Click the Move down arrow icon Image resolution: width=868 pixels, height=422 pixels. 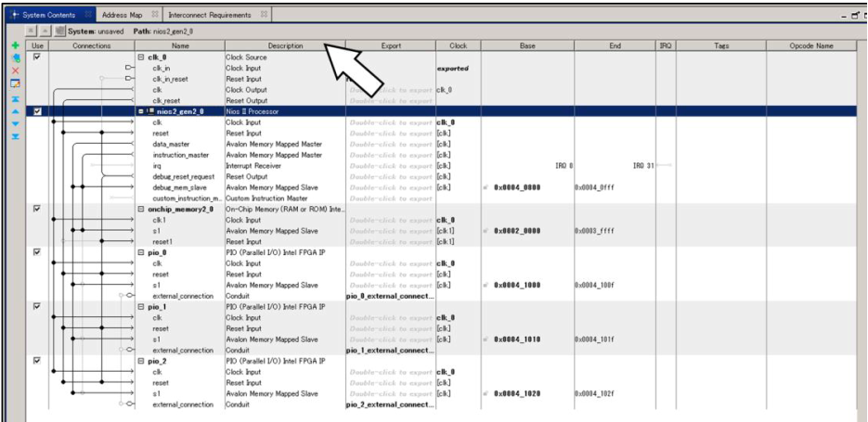[x=14, y=123]
